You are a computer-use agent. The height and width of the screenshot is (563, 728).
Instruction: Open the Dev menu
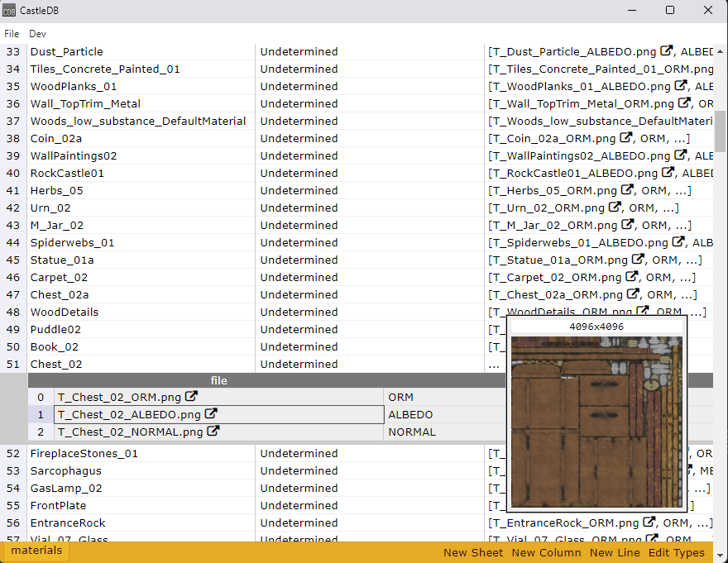(37, 34)
